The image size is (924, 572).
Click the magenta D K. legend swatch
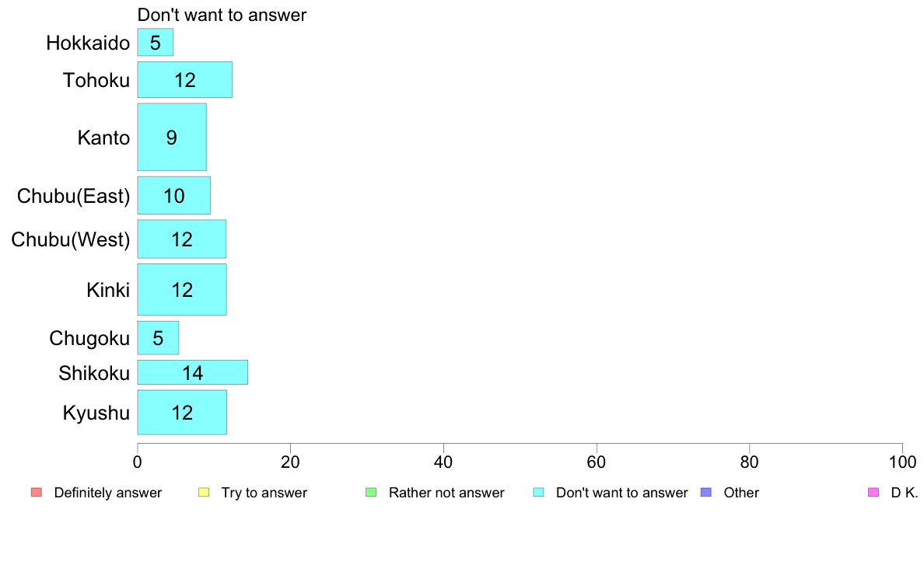[873, 493]
